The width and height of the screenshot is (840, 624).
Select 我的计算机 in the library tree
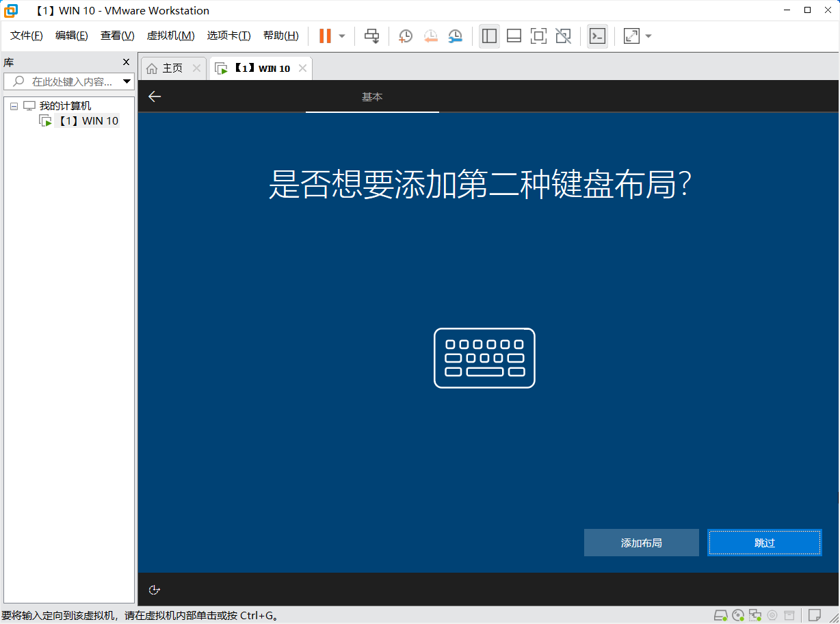click(65, 106)
